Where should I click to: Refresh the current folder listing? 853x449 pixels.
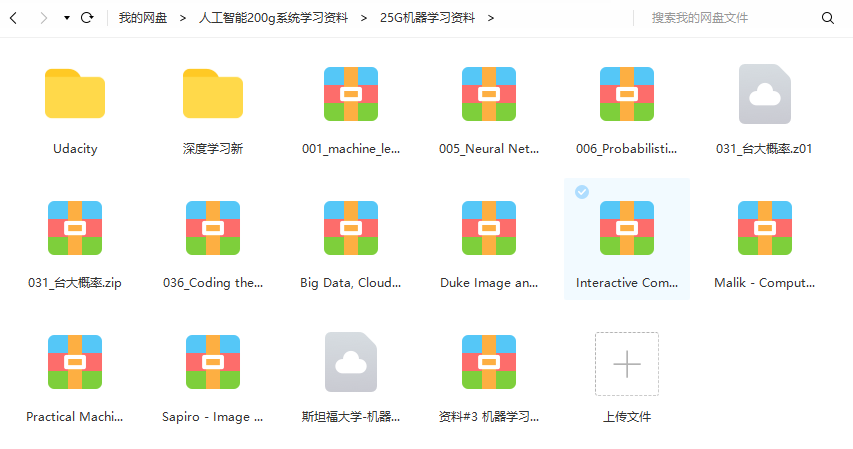coord(87,18)
